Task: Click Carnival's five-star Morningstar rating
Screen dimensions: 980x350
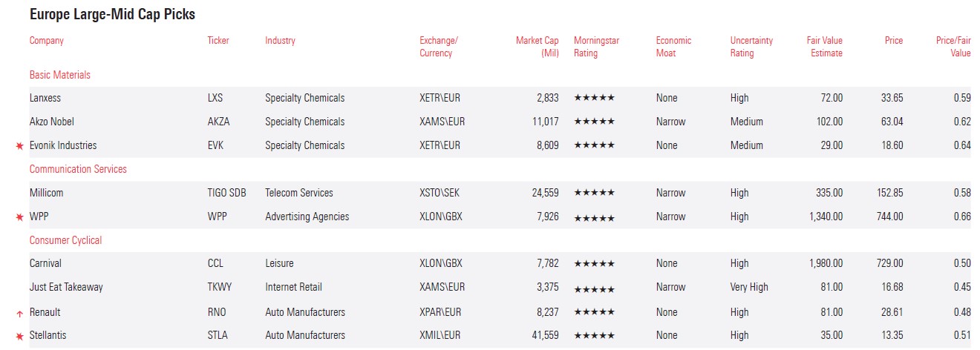Action: click(594, 264)
